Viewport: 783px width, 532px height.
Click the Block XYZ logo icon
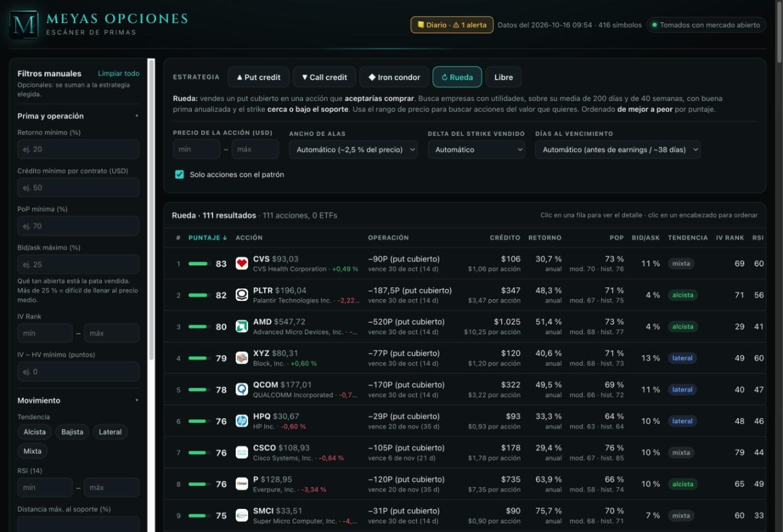coord(242,358)
